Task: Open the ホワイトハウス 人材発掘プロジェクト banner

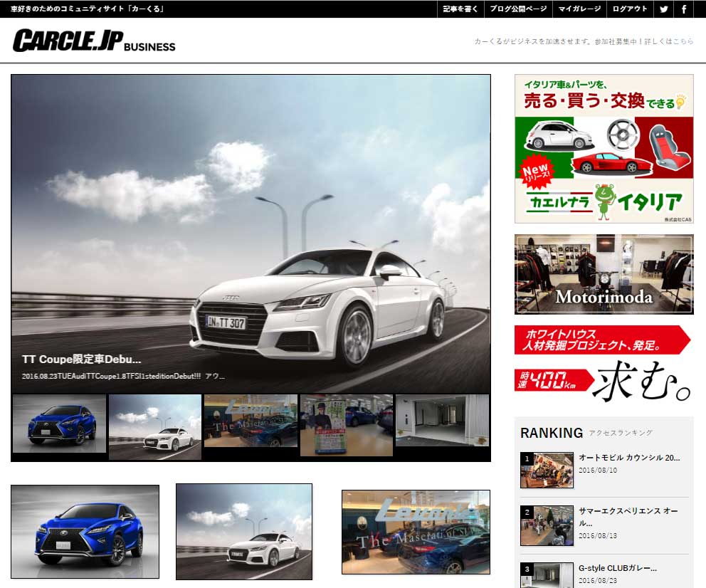Action: (604, 363)
